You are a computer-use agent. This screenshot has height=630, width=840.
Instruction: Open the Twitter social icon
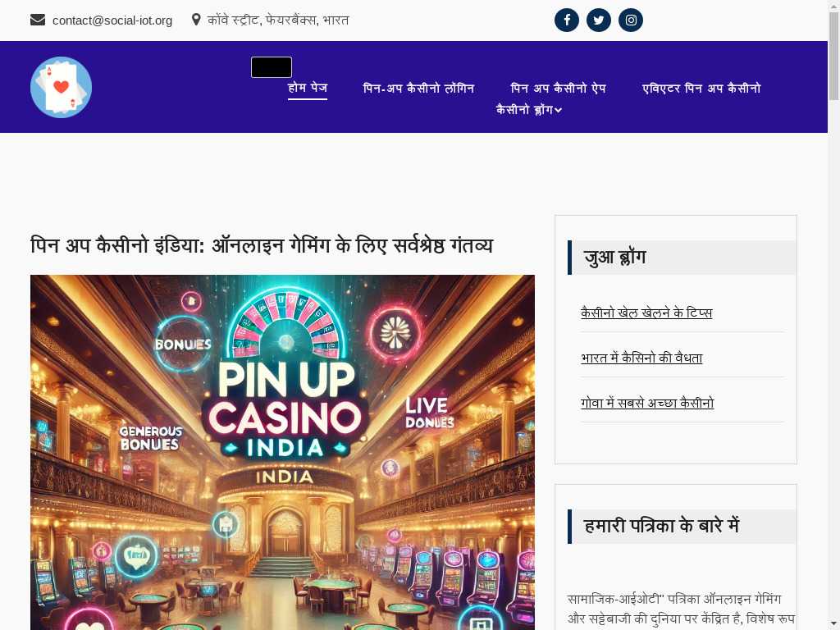click(598, 21)
